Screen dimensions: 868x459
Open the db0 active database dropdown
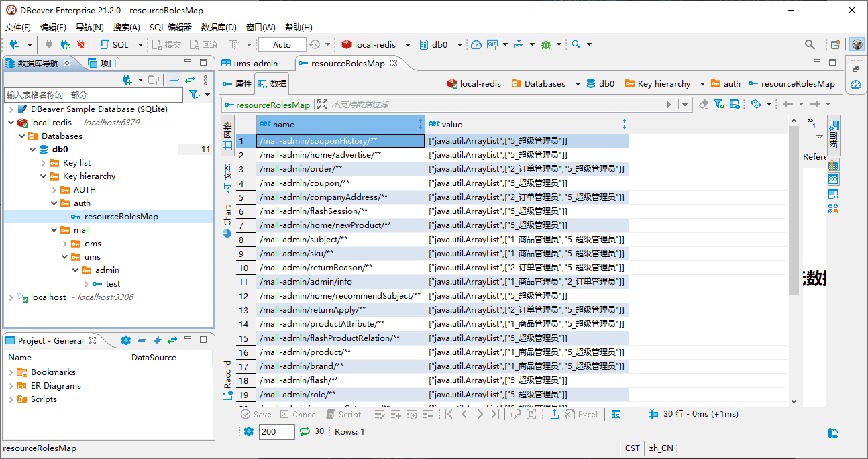[x=460, y=44]
